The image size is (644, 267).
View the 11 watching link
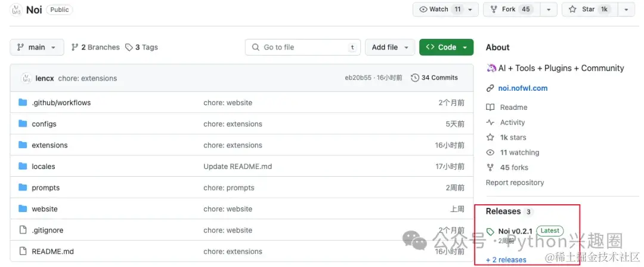pyautogui.click(x=519, y=153)
